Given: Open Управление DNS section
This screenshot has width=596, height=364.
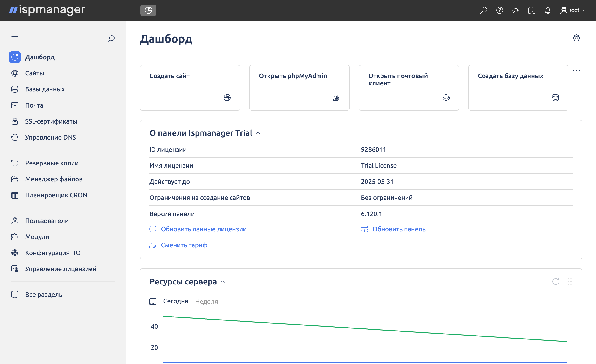Looking at the screenshot, I should [x=51, y=137].
